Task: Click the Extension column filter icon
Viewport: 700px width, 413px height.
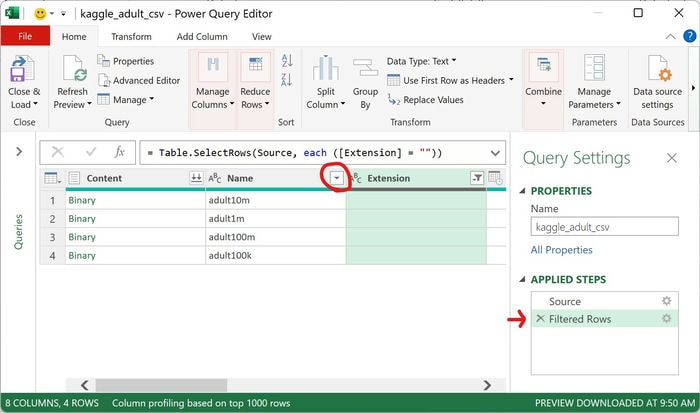Action: pos(477,178)
